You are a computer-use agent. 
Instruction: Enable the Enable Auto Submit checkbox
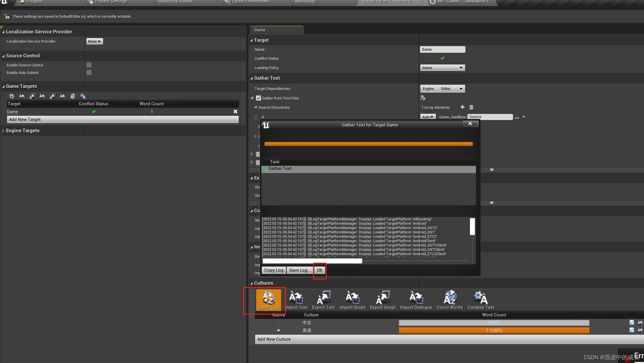click(89, 72)
